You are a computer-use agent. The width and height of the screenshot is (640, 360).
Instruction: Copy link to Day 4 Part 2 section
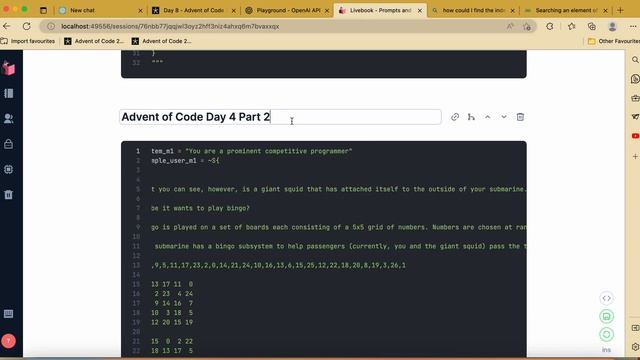point(455,117)
